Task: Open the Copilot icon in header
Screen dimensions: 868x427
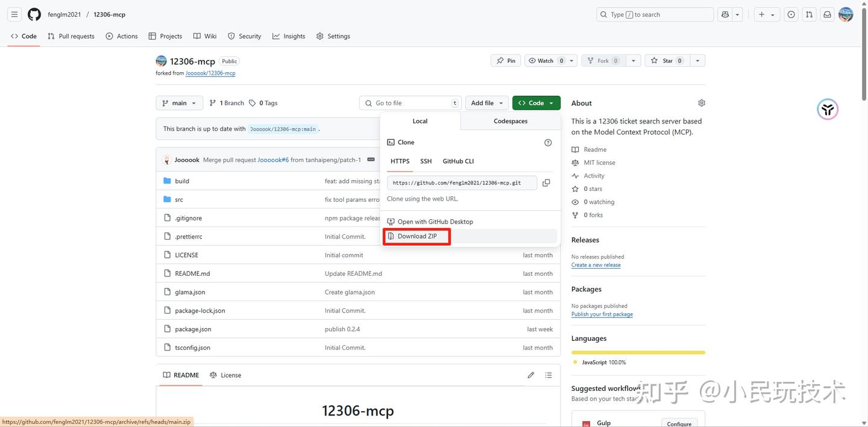Action: click(725, 14)
